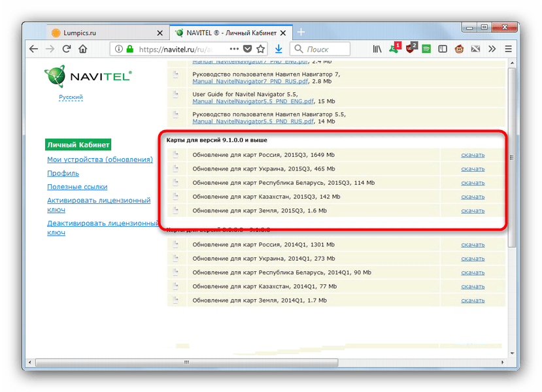The height and width of the screenshot is (392, 542).
Task: Save page to Pocket icon in address bar
Action: coord(248,49)
